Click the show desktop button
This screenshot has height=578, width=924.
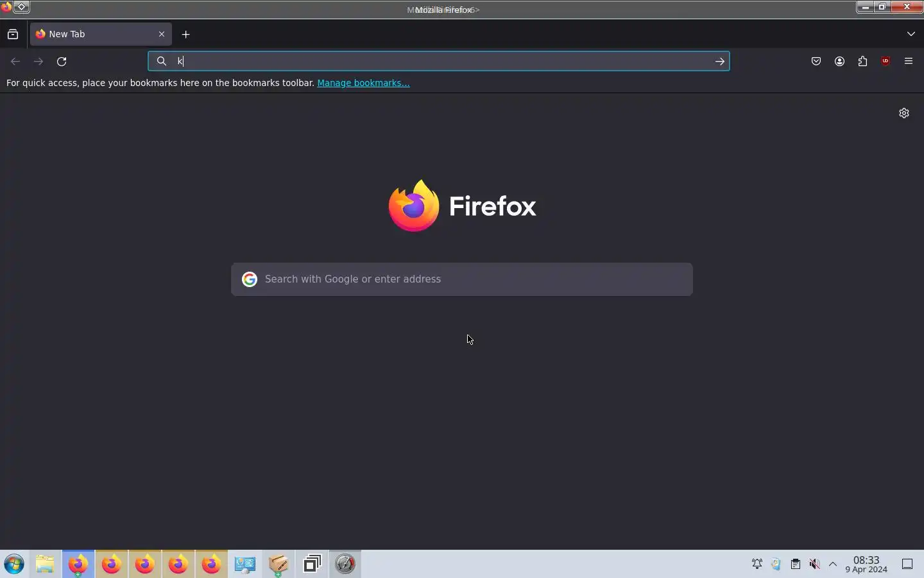[909, 565]
